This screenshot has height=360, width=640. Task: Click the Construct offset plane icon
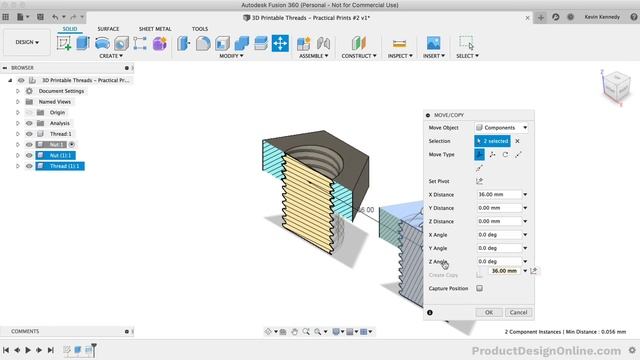point(359,43)
